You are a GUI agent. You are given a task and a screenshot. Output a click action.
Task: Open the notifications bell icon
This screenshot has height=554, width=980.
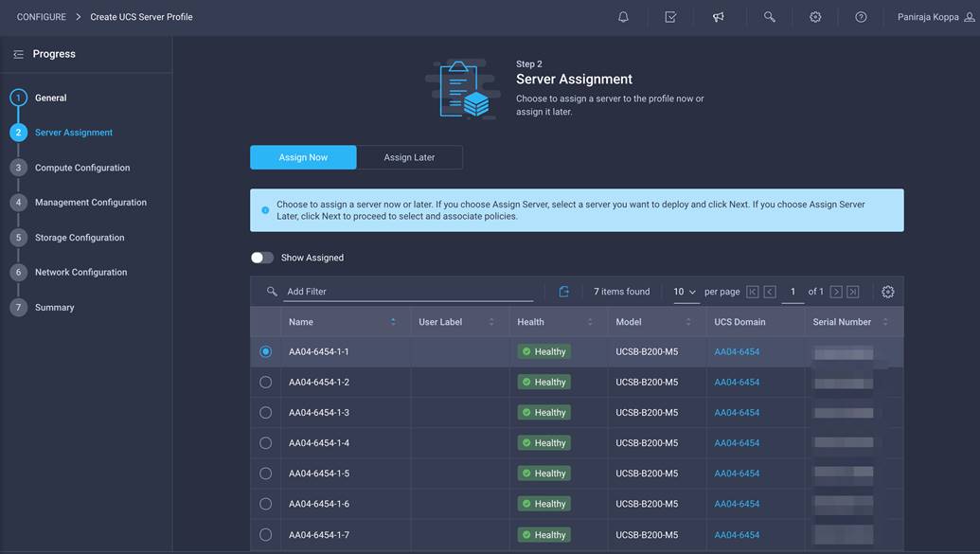pos(623,17)
